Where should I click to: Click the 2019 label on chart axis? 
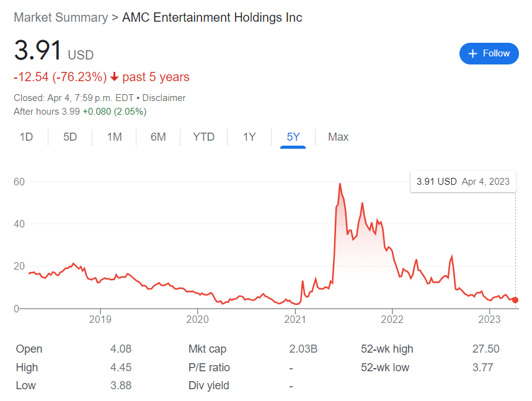100,320
